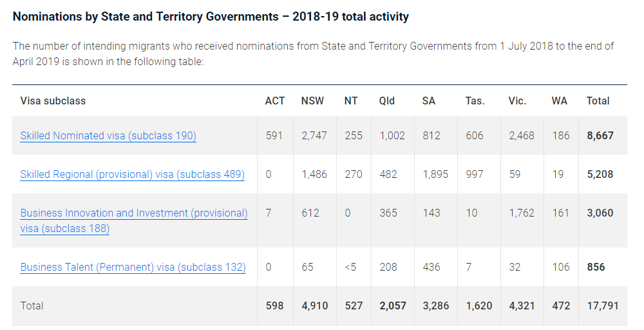Click the NSW column header
The height and width of the screenshot is (330, 644).
[312, 101]
